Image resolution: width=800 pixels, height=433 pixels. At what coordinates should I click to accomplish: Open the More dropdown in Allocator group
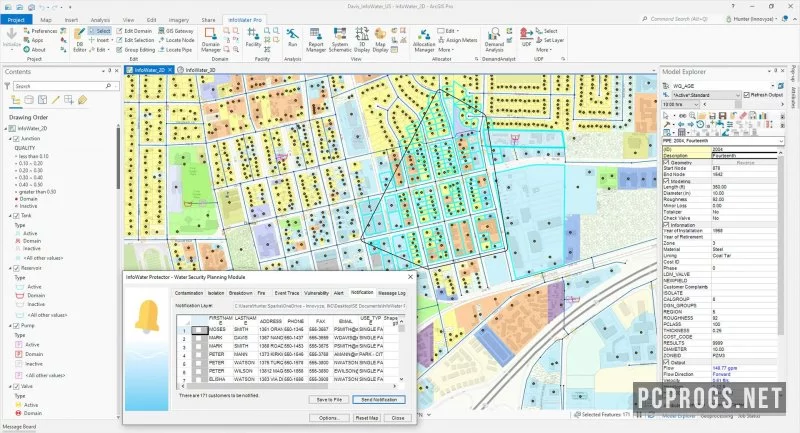tap(445, 49)
